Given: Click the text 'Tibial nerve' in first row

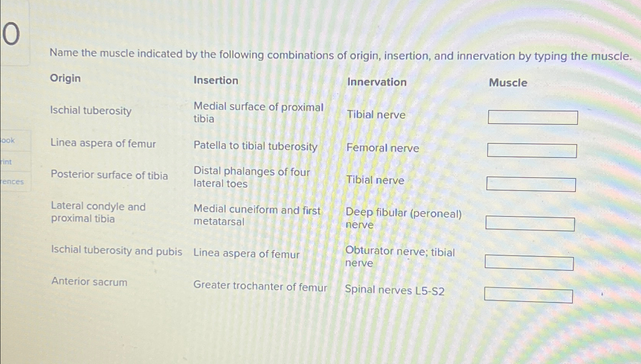Looking at the screenshot, I should (376, 115).
